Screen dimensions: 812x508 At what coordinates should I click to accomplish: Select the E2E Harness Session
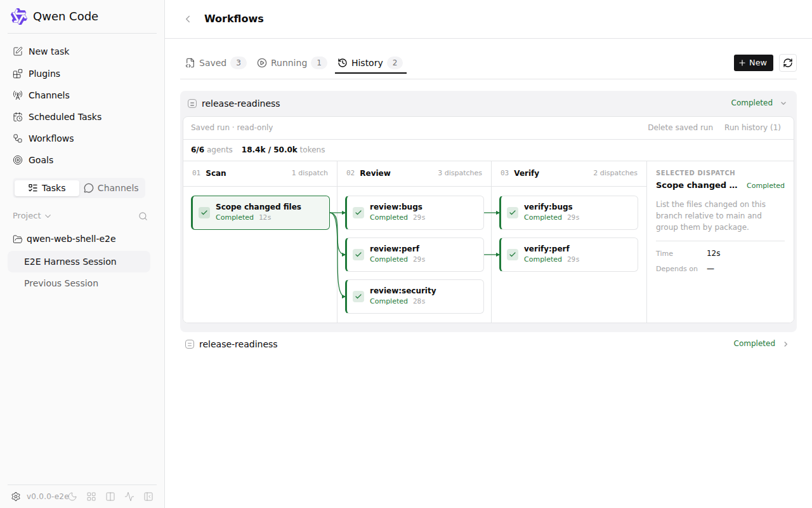tap(79, 262)
